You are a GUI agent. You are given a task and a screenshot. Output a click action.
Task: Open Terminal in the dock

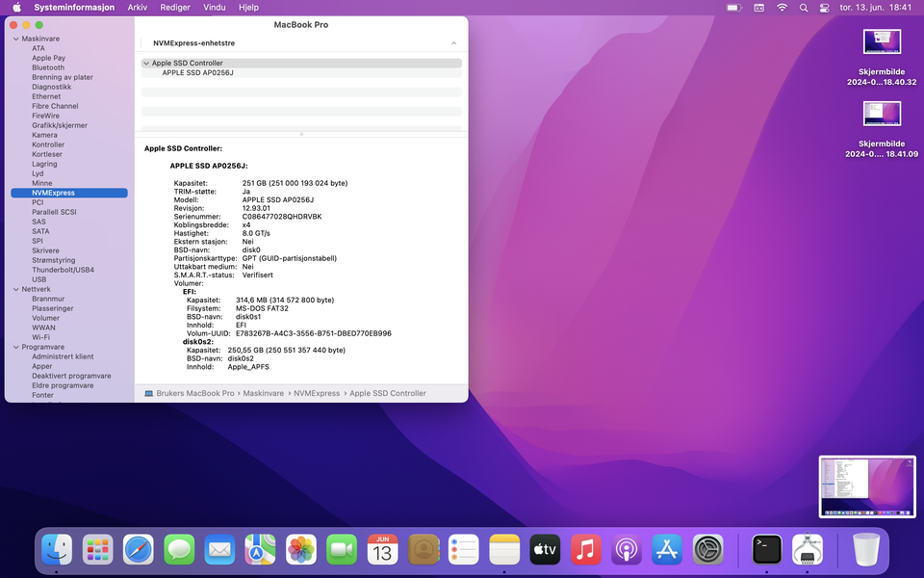(767, 550)
